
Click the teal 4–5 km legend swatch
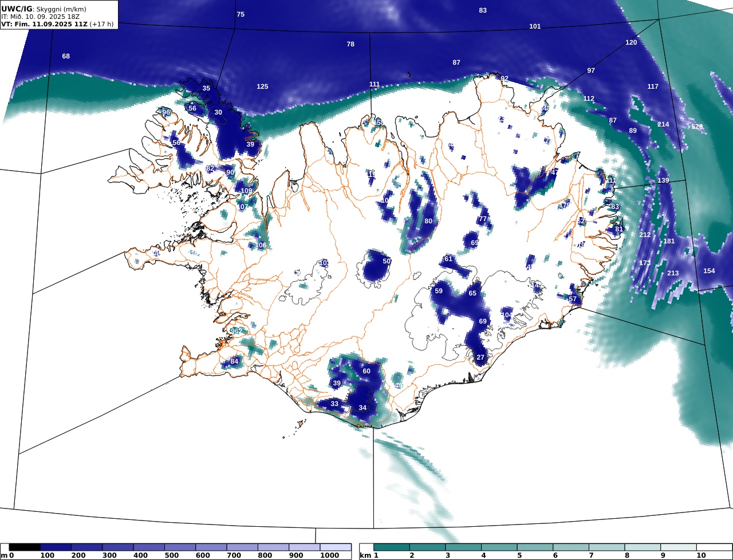[499, 547]
